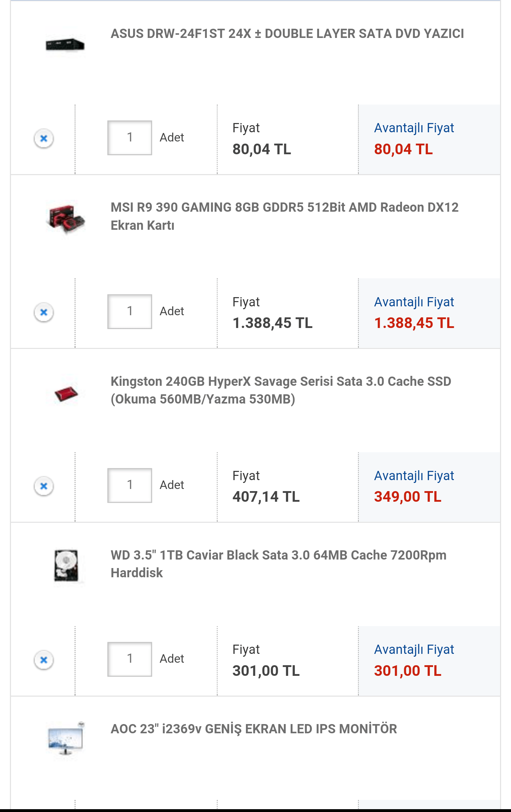Remove ASUS DVD writer from cart
The image size is (511, 812).
click(x=44, y=138)
